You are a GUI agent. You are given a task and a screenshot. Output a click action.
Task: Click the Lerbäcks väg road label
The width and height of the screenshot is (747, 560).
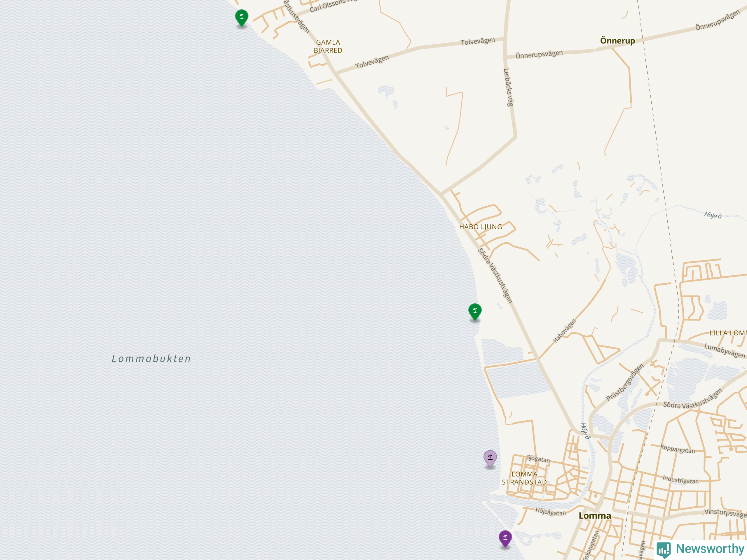click(508, 87)
